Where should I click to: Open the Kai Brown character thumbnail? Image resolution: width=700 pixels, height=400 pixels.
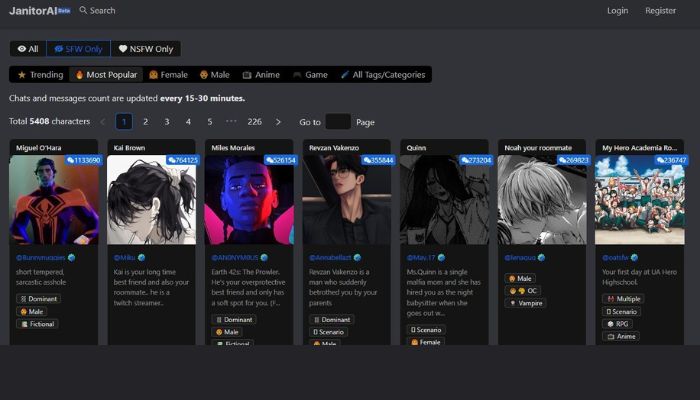coord(152,200)
